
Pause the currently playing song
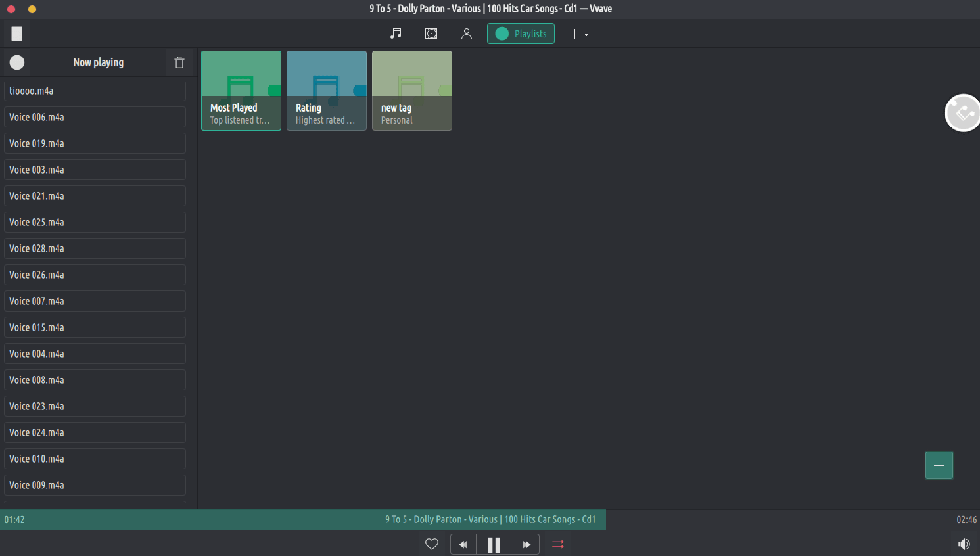click(x=494, y=544)
